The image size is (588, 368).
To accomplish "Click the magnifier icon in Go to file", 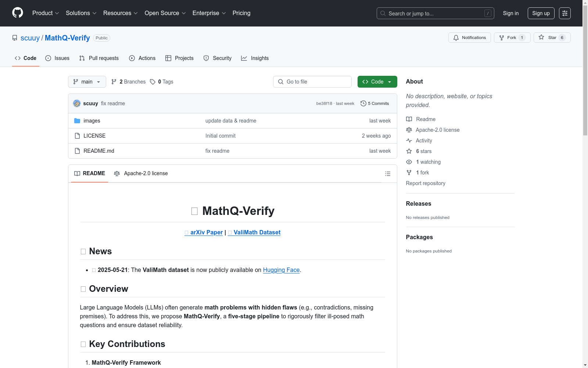I will 281,82.
